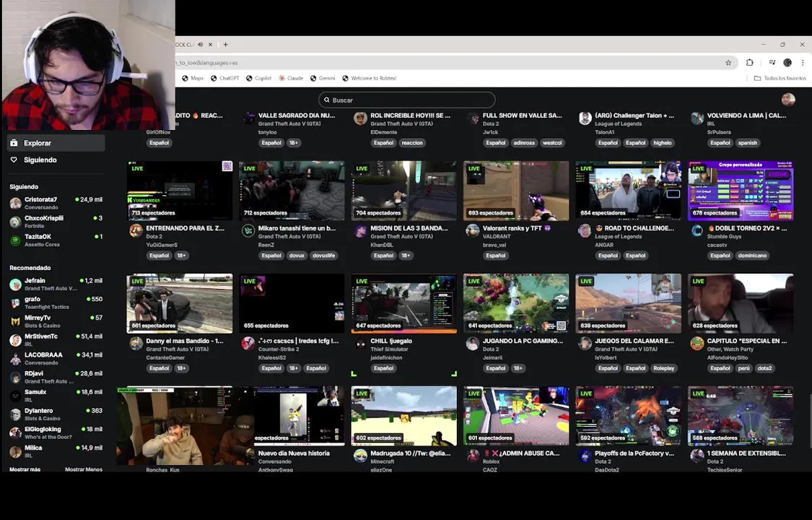Open the 678 espectadores Stumble Guys thumbnail

tap(741, 191)
